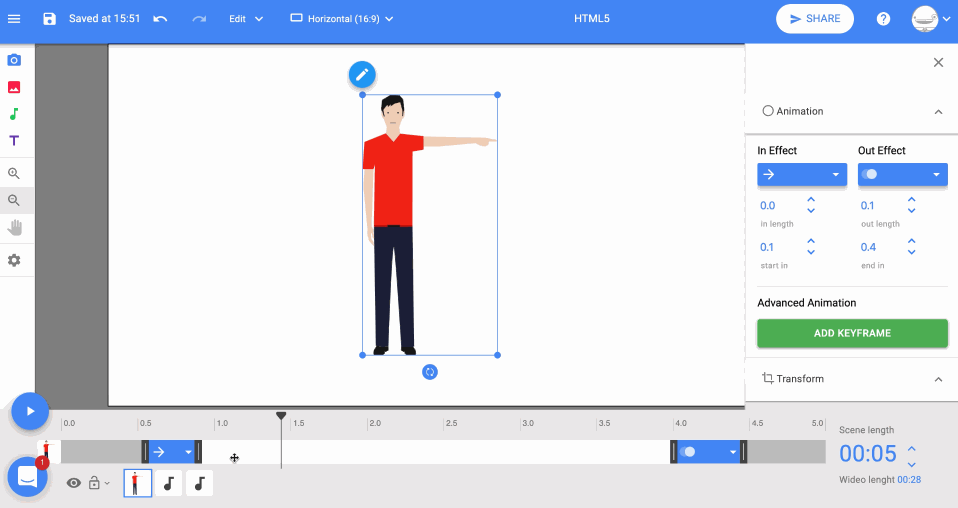Screen dimensions: 958x508
Task: Click the timeline playhead marker
Action: click(281, 416)
